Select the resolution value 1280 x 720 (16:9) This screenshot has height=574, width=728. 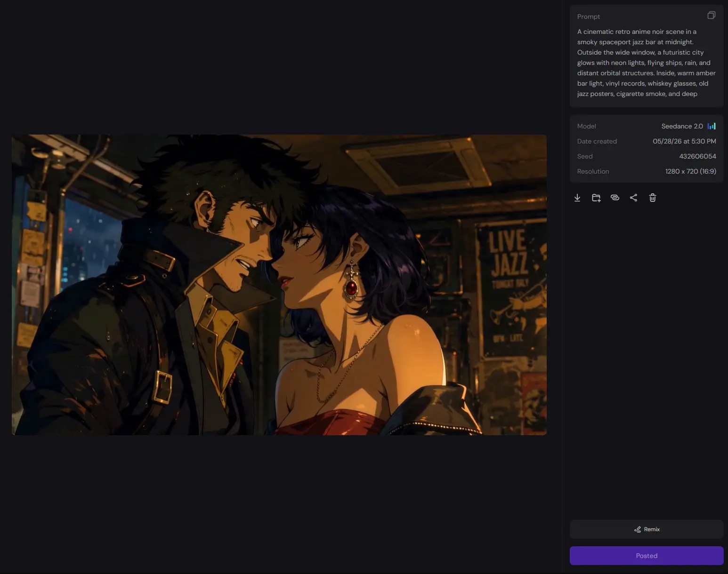tap(690, 171)
